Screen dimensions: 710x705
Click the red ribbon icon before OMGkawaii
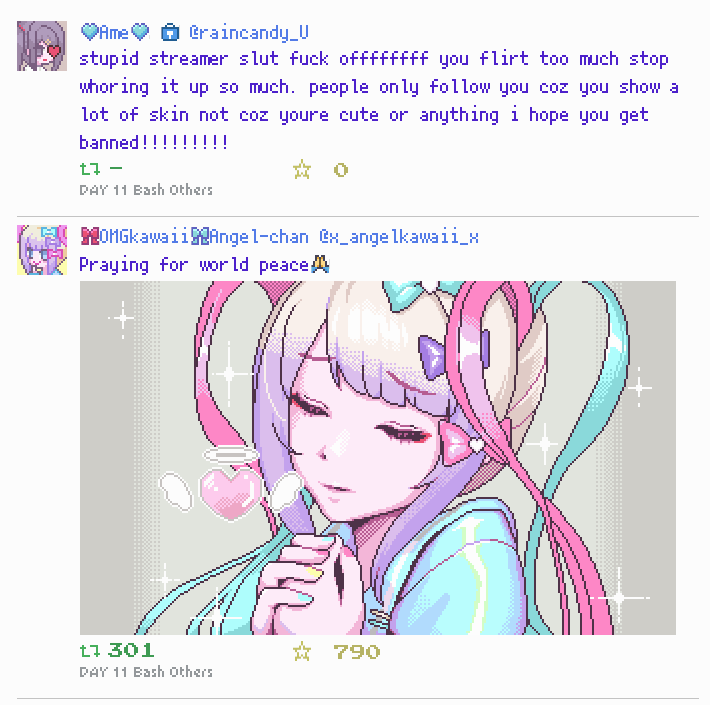click(90, 236)
